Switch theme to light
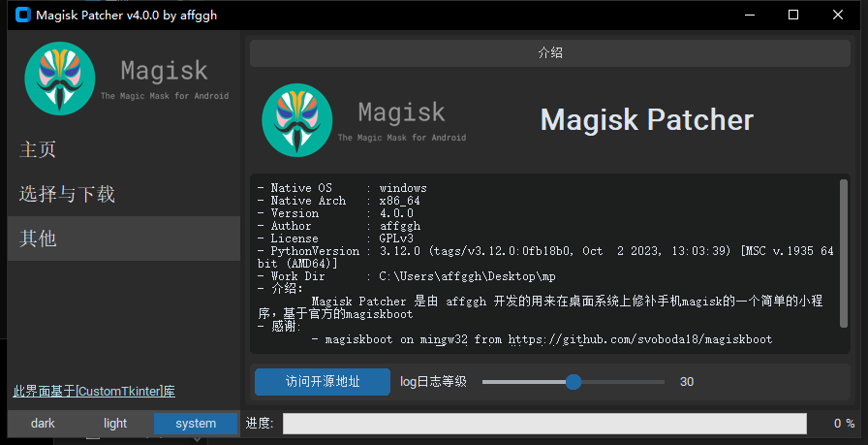Viewport: 868px width, 445px height. [x=115, y=424]
